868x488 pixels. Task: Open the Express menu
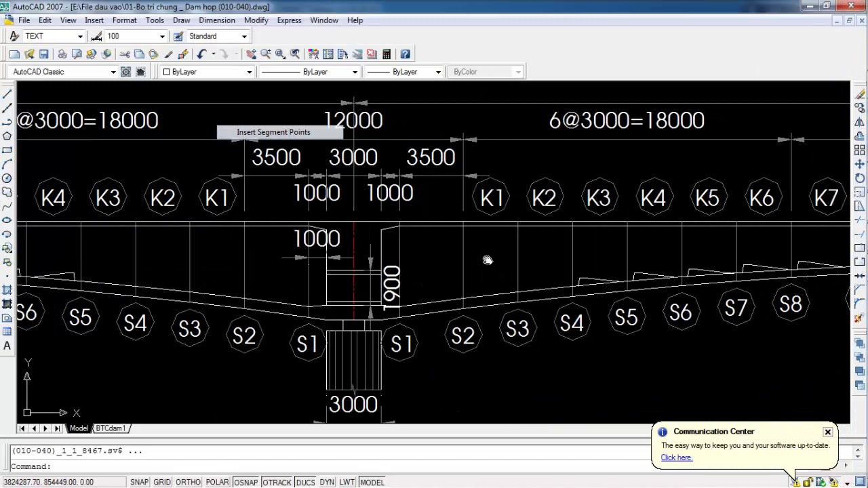pyautogui.click(x=289, y=20)
